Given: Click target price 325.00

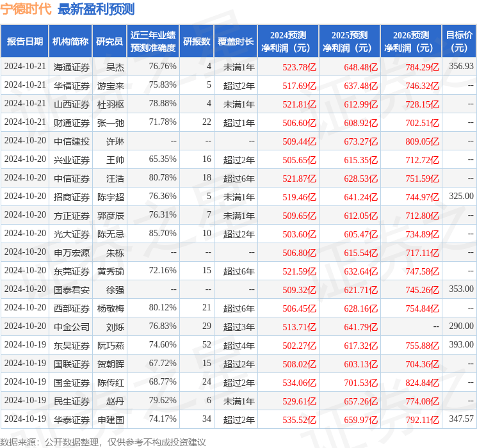Looking at the screenshot, I should (x=461, y=196).
